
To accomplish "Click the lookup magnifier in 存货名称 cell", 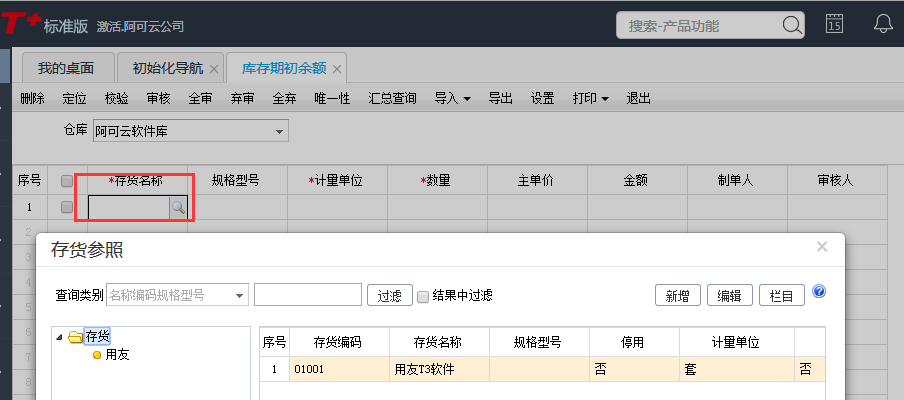I will [x=177, y=207].
